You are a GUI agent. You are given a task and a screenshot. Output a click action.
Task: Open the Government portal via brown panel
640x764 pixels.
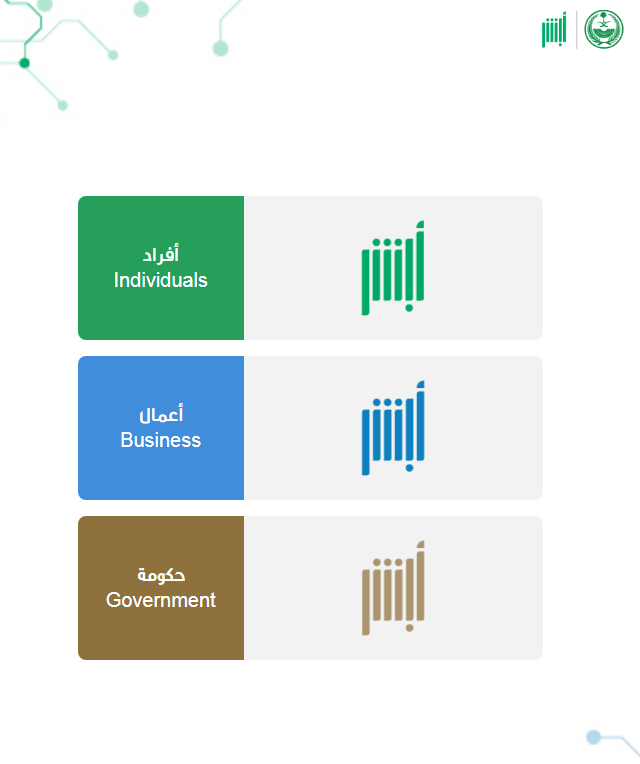point(161,588)
